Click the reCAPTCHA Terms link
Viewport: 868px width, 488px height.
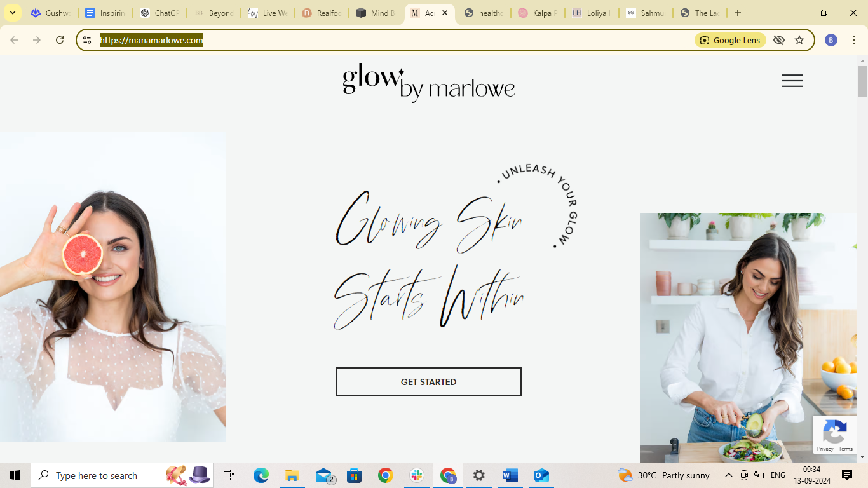(846, 449)
